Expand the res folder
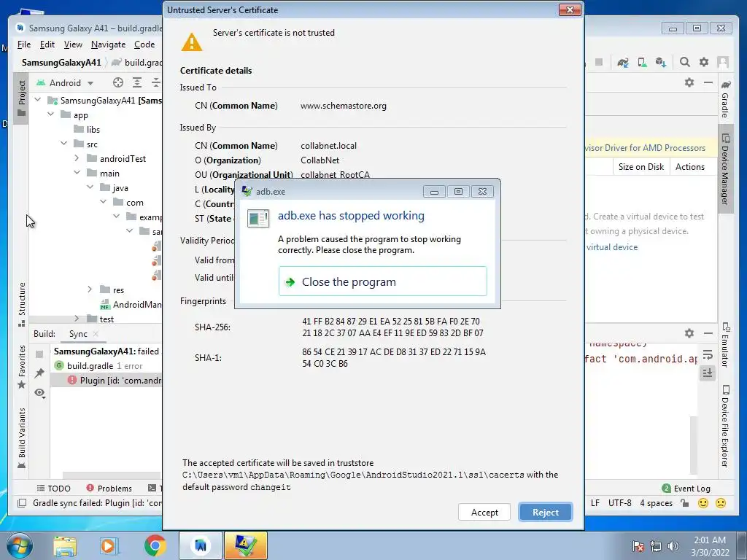The height and width of the screenshot is (560, 747). coord(90,289)
